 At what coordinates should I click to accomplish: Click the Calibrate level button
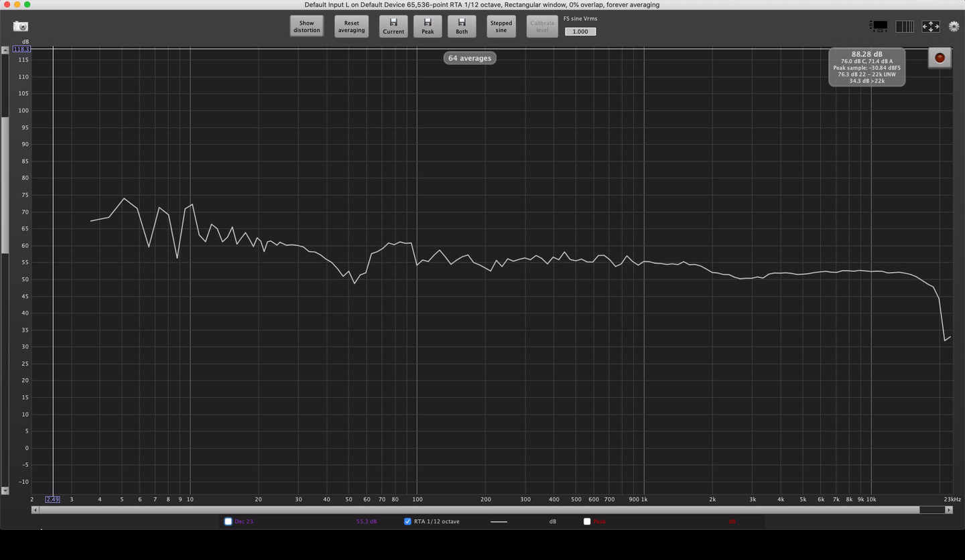(542, 27)
